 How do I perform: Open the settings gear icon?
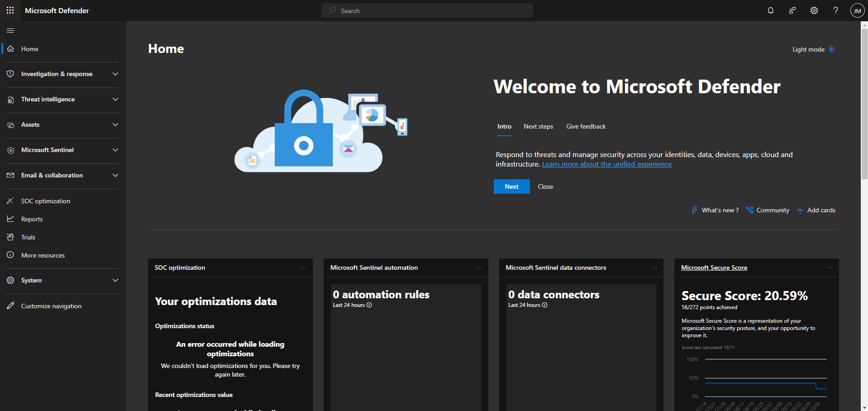coord(814,10)
